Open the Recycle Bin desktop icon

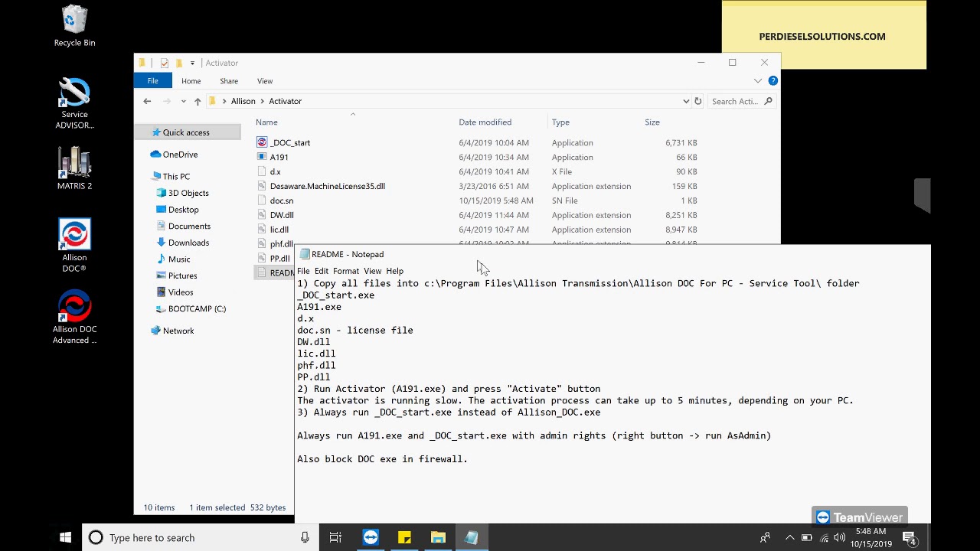pos(74,27)
